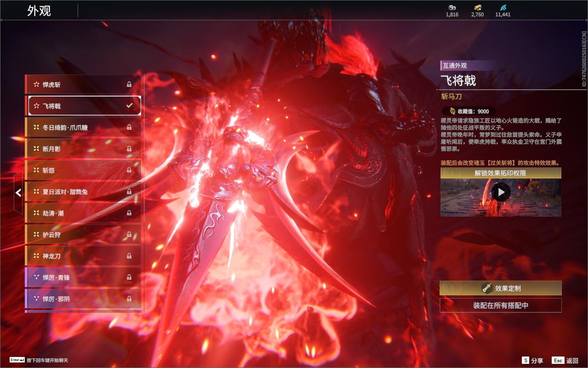Click the star rarity icon beside 悍虎斩
588x368 pixels.
point(36,85)
